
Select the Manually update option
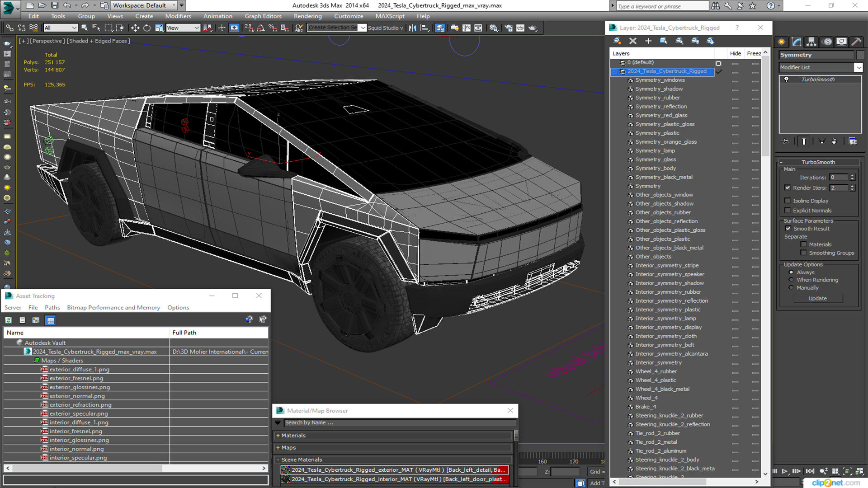tap(791, 288)
